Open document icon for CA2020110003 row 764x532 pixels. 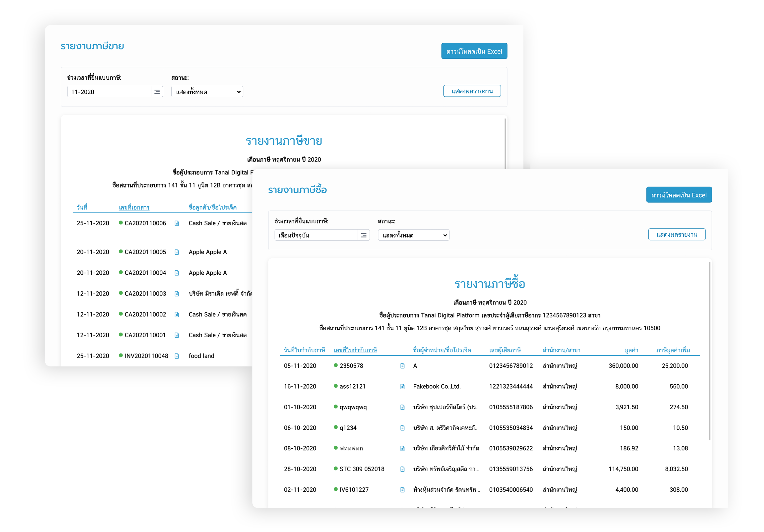pos(177,294)
